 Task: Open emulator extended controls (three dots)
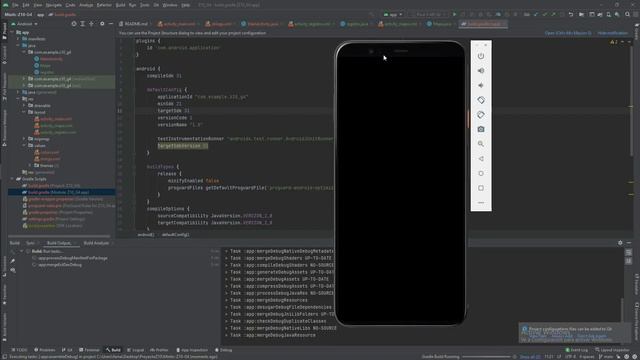pyautogui.click(x=481, y=202)
